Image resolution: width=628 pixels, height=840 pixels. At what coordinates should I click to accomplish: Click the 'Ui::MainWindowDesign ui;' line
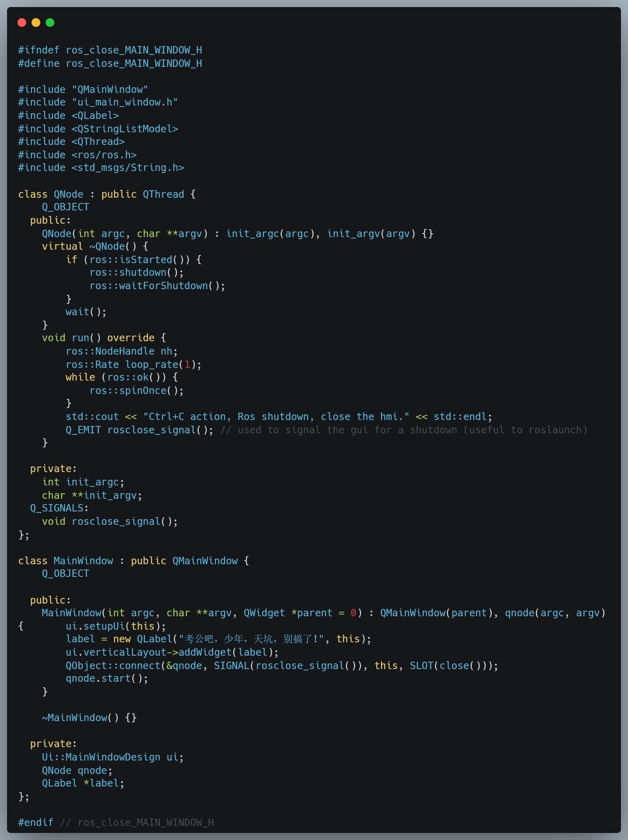(113, 758)
